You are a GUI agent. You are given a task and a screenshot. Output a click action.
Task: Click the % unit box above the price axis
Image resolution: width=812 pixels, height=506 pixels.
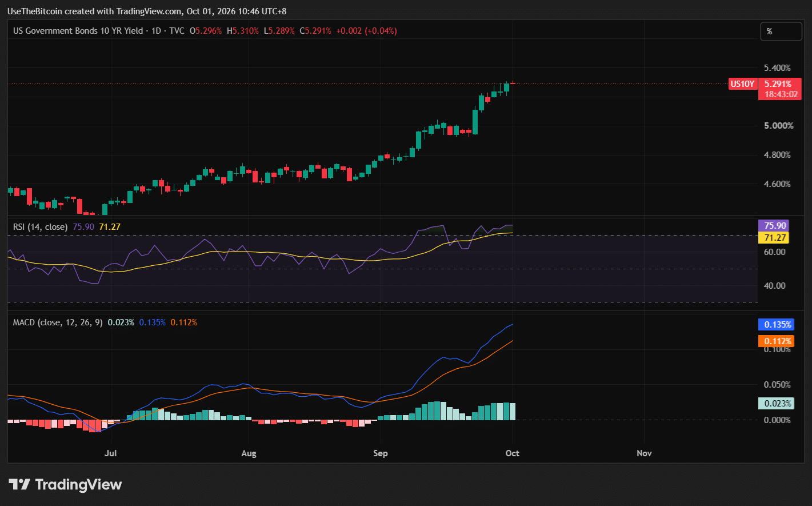[781, 31]
